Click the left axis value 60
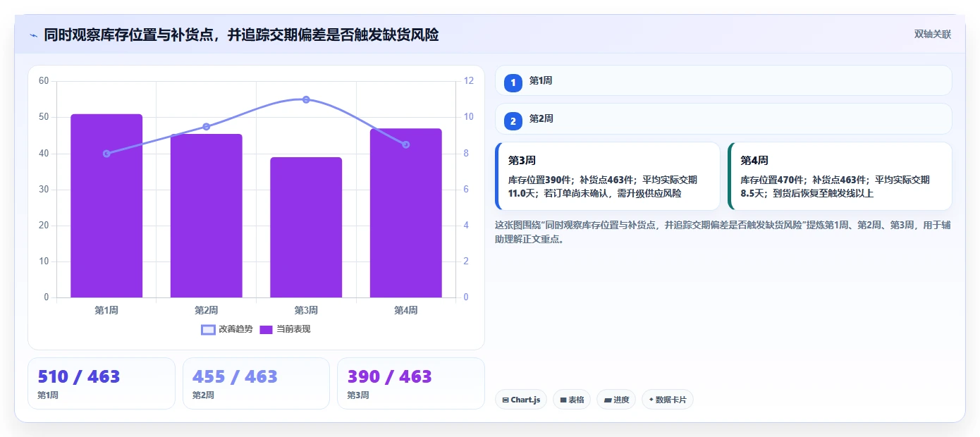 pyautogui.click(x=44, y=81)
